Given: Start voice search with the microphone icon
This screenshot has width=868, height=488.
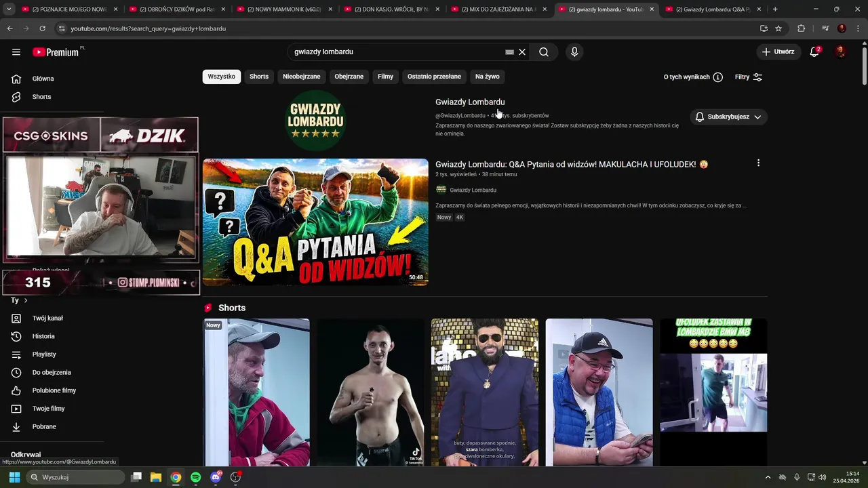Looking at the screenshot, I should click(574, 52).
